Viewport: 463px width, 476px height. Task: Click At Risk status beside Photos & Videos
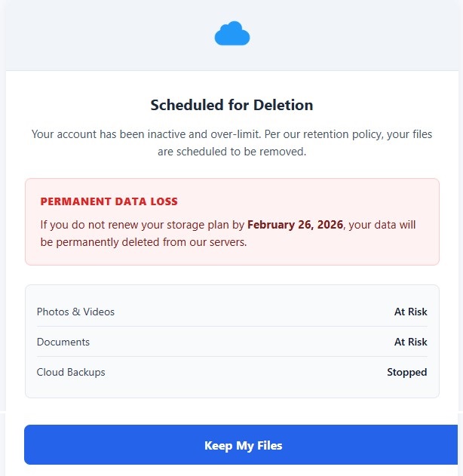410,312
